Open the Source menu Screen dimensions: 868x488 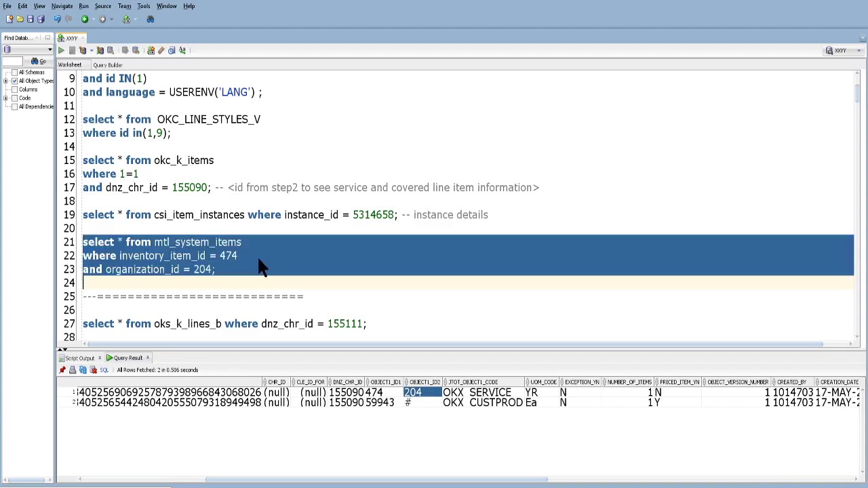pyautogui.click(x=103, y=6)
